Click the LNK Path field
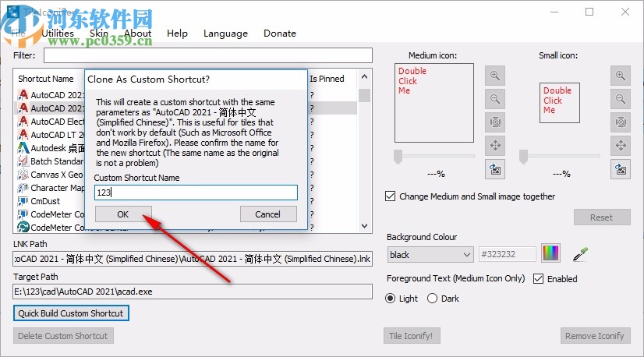 [193, 259]
